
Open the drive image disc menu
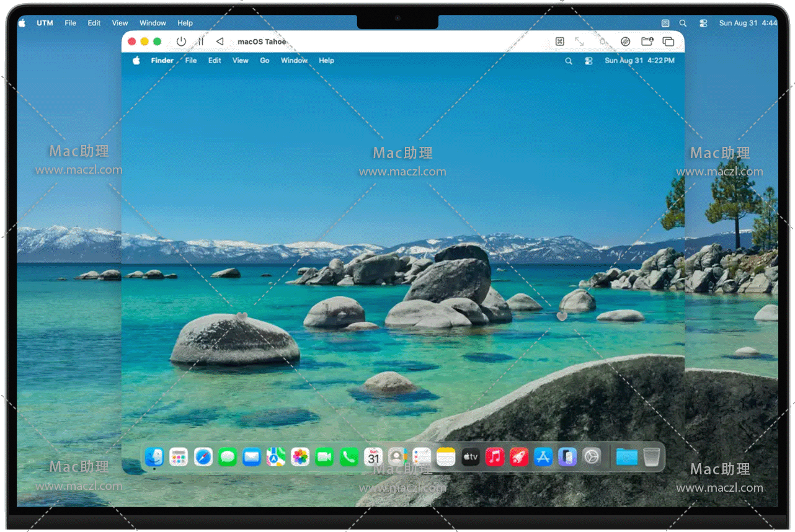[625, 42]
